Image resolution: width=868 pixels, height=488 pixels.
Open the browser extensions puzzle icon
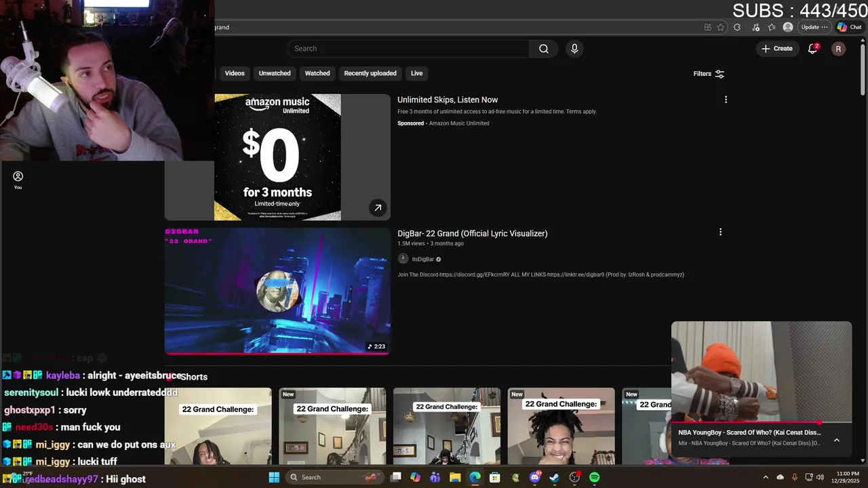point(737,27)
